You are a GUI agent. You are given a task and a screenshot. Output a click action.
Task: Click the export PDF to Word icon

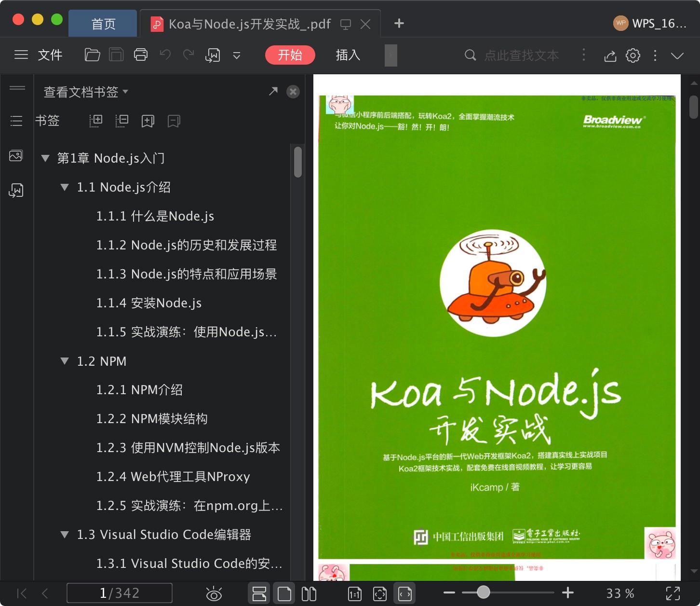(213, 55)
